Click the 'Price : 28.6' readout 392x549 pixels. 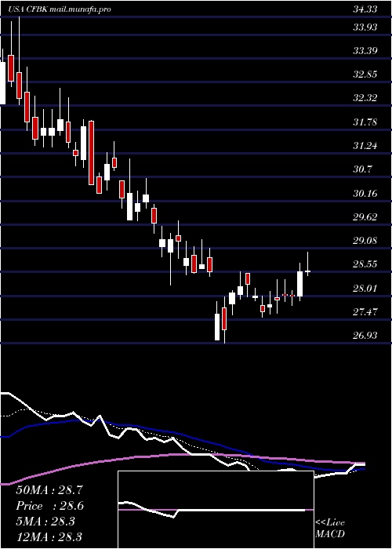coord(49,506)
